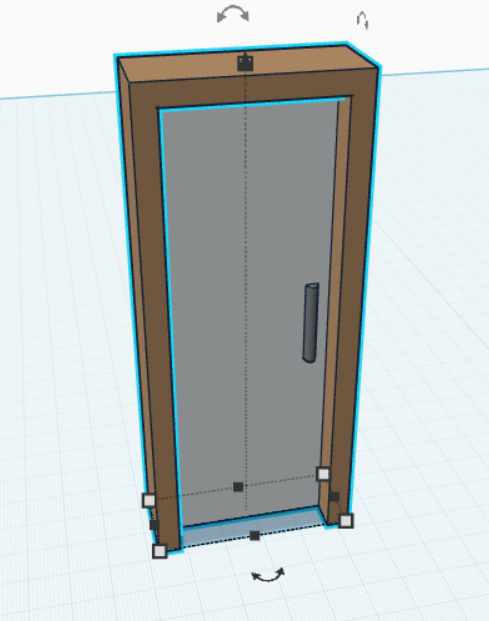
Task: Click the black midpoint handle on left bottom edge
Action: pos(154,525)
